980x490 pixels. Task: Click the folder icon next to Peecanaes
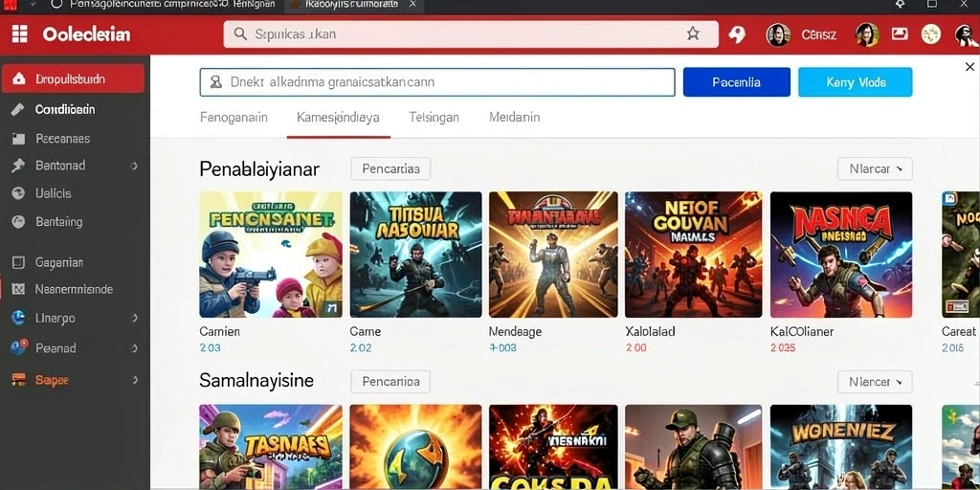(x=18, y=139)
